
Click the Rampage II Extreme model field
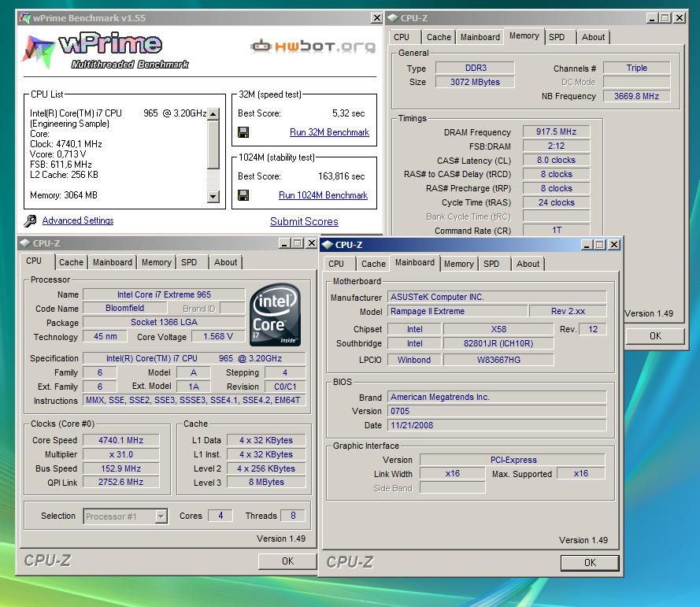click(x=457, y=311)
